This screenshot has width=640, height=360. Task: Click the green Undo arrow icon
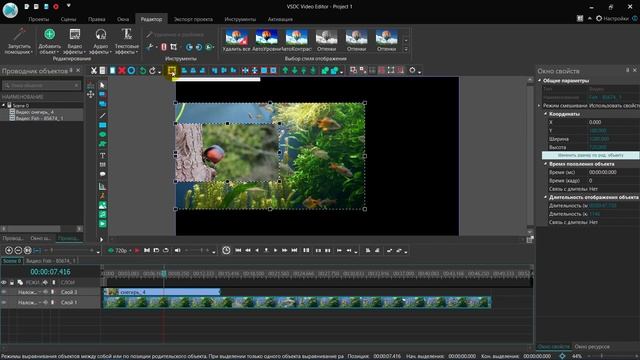point(142,71)
